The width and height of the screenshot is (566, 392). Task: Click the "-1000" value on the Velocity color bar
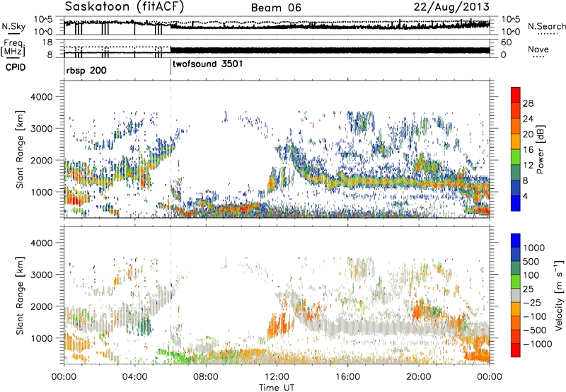coord(538,344)
